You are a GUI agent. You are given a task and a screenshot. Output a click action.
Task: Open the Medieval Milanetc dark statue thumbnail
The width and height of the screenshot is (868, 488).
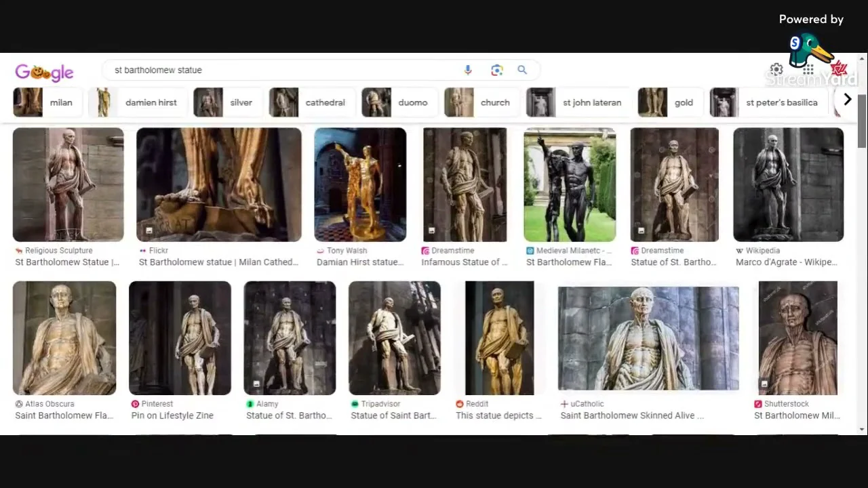[x=570, y=184]
